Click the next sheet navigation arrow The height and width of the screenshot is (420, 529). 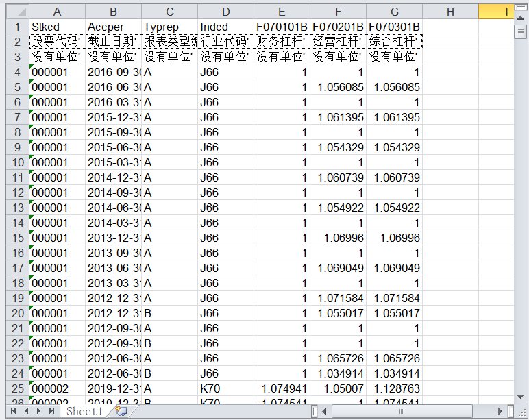[x=40, y=411]
